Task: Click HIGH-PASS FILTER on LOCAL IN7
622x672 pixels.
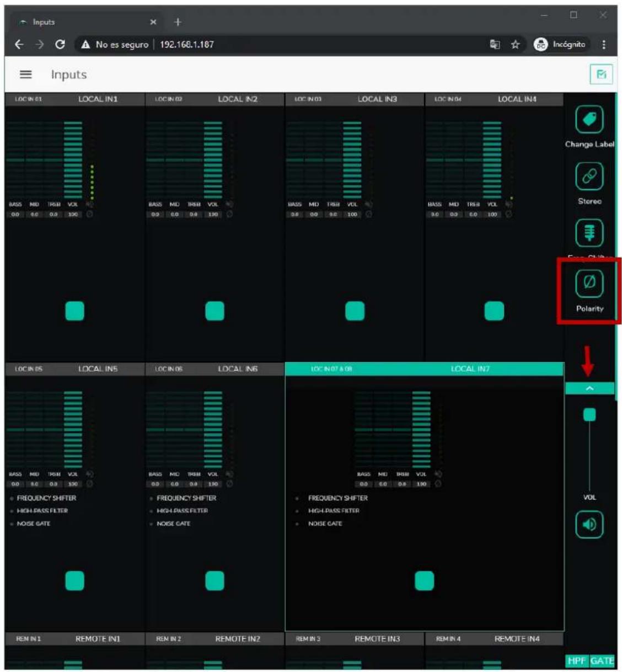Action: point(334,511)
